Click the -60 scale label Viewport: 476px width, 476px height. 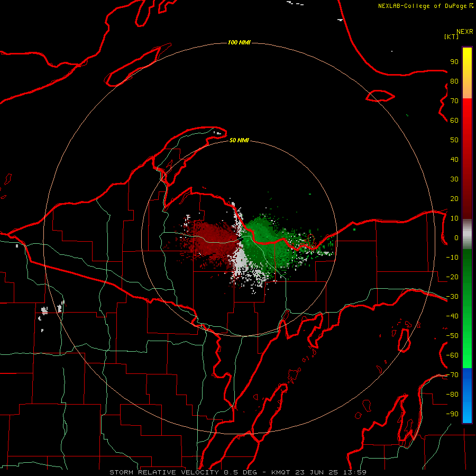pyautogui.click(x=452, y=355)
